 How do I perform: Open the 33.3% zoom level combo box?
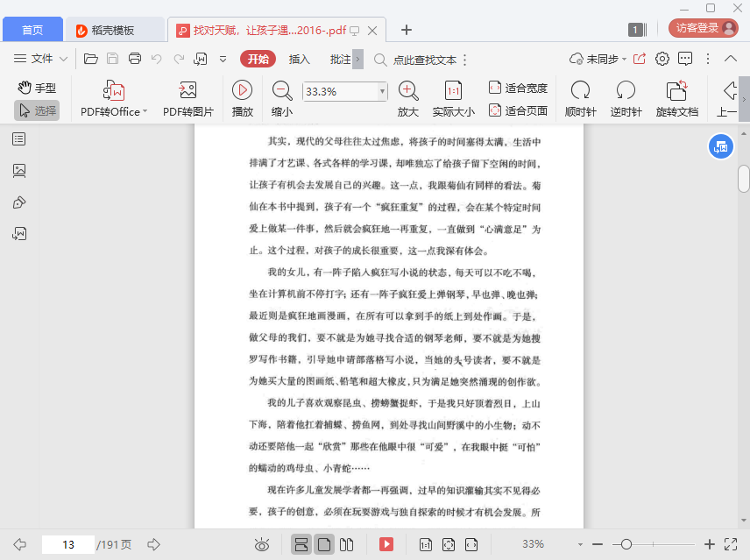(344, 91)
